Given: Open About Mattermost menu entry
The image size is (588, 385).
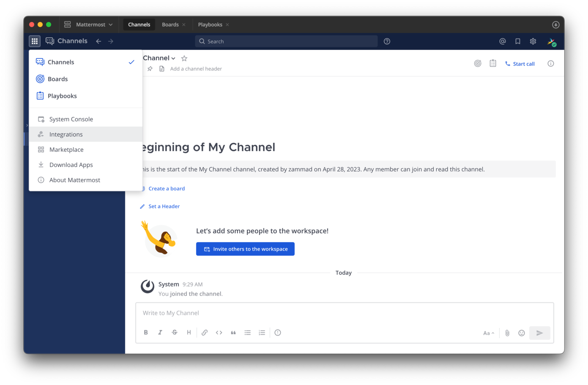Looking at the screenshot, I should [x=86, y=180].
